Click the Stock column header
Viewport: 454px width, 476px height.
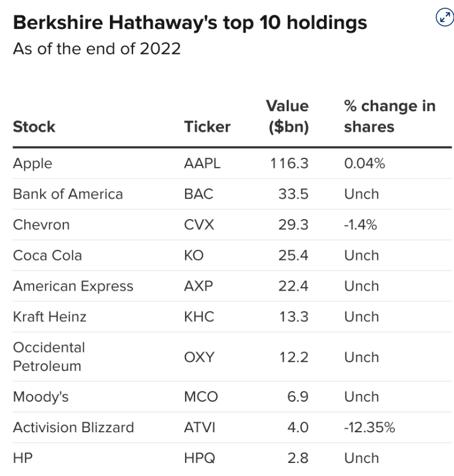(x=34, y=126)
